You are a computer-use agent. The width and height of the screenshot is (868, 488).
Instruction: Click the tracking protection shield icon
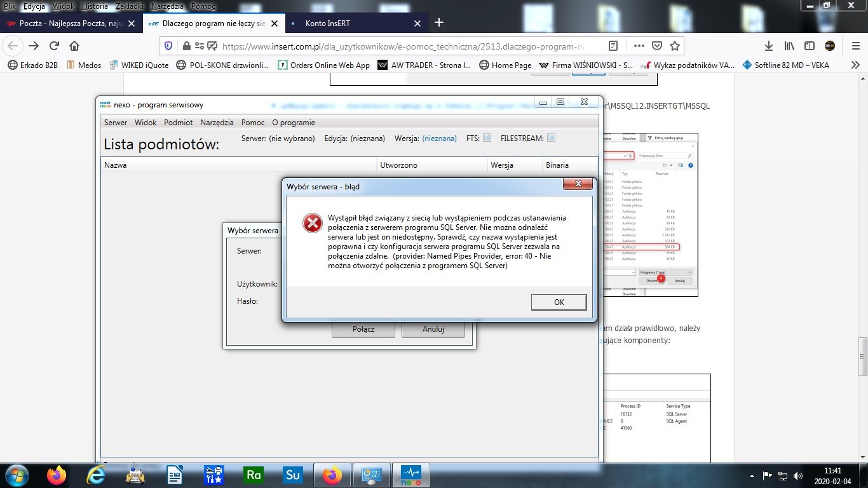coord(167,45)
